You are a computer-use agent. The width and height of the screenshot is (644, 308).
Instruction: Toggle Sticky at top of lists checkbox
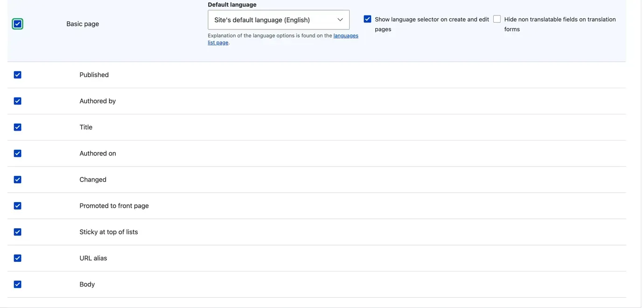point(17,232)
